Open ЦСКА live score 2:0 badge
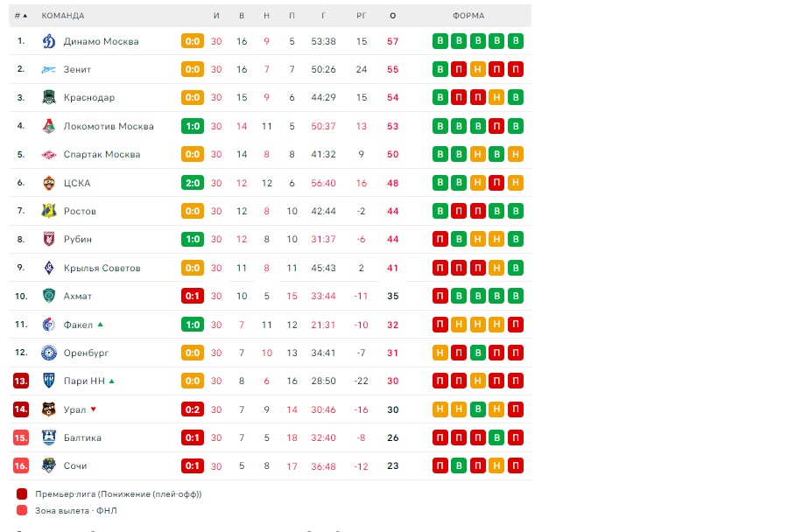The width and height of the screenshot is (788, 532). point(193,183)
